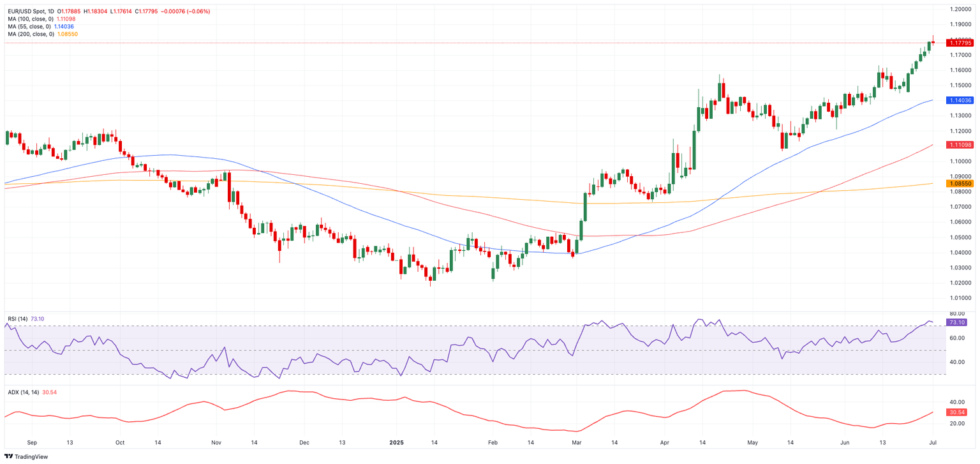Click the 1.04000 price axis label
The width and height of the screenshot is (980, 464).
960,252
